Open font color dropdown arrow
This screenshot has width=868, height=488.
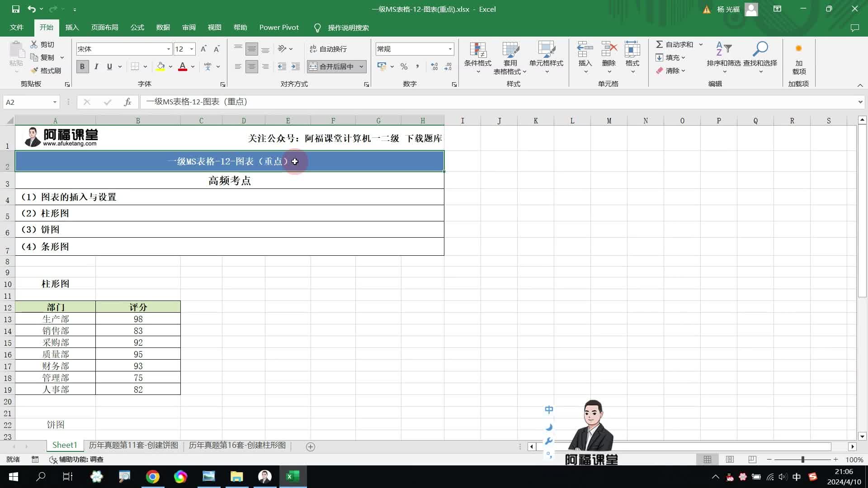193,66
